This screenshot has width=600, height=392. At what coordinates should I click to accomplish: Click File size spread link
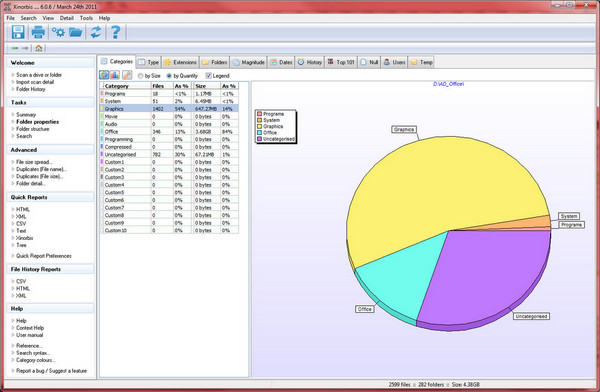coord(34,162)
